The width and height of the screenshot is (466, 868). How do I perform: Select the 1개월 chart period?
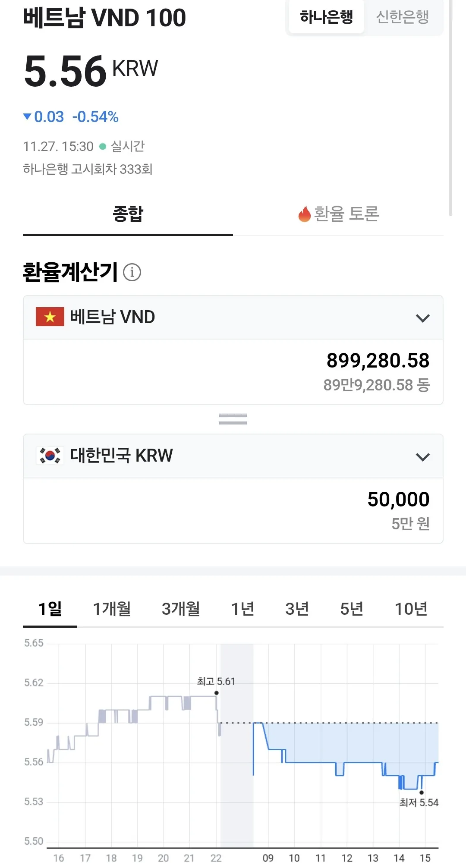tap(112, 609)
